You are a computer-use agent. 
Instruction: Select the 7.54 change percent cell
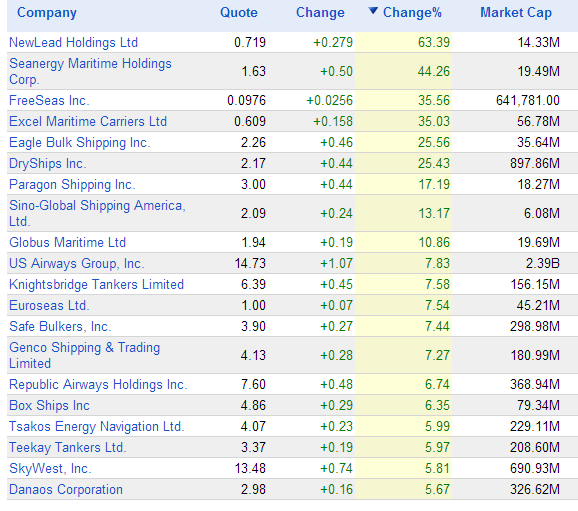[x=437, y=305]
